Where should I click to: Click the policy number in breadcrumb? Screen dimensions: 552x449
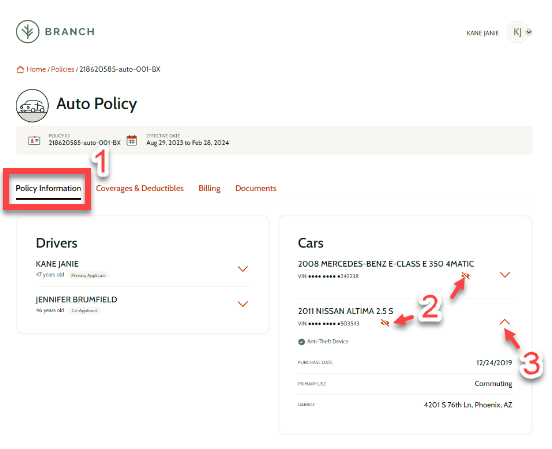click(x=120, y=69)
